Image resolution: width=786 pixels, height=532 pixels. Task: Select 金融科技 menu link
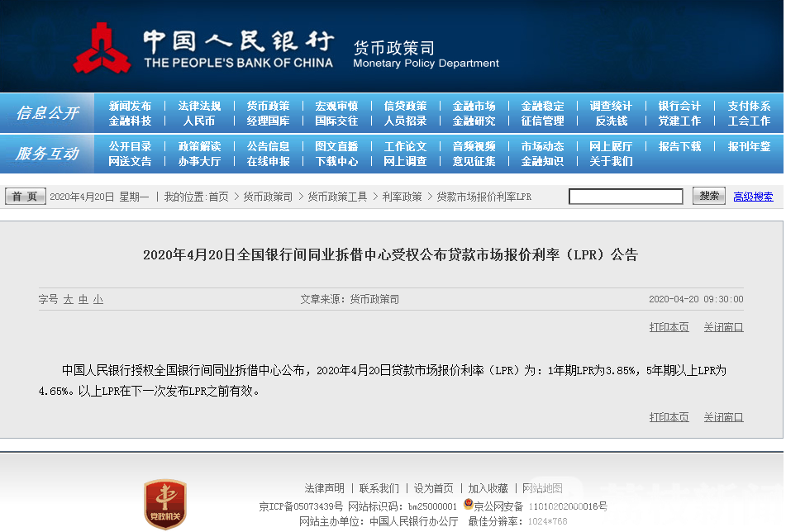[130, 121]
